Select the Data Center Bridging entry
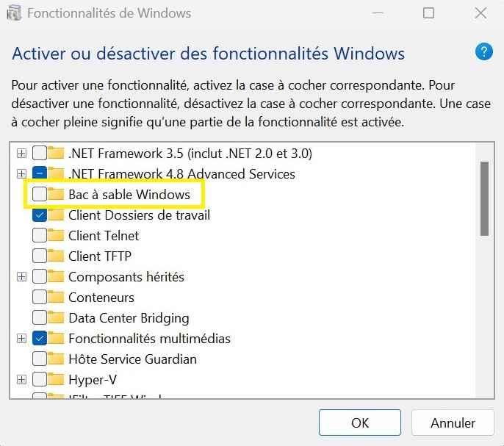 point(129,318)
